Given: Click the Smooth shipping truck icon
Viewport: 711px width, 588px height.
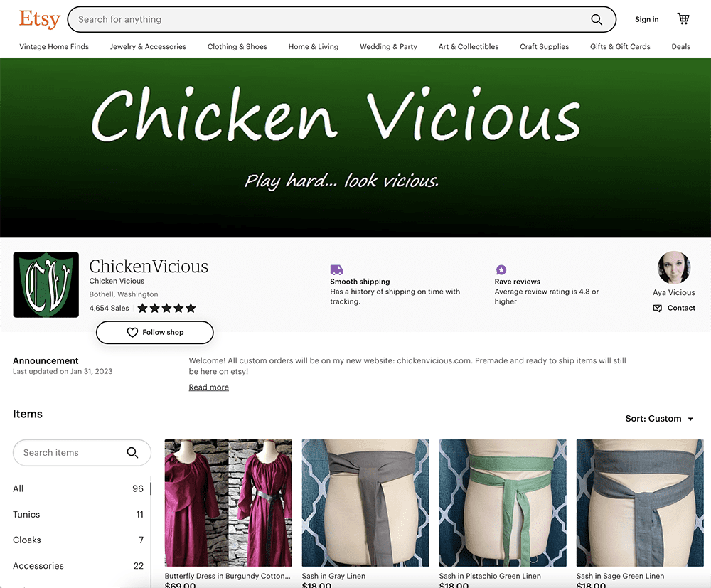Looking at the screenshot, I should pos(336,269).
